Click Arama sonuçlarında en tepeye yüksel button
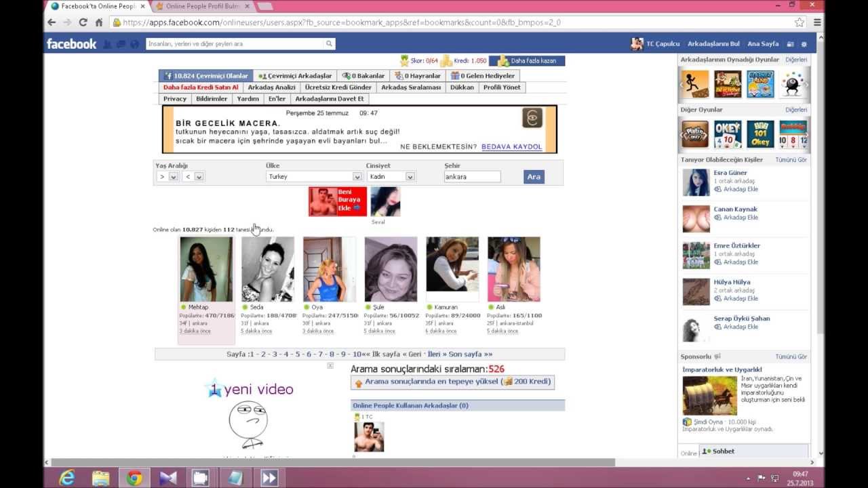Screen dimensions: 868x488 point(452,382)
